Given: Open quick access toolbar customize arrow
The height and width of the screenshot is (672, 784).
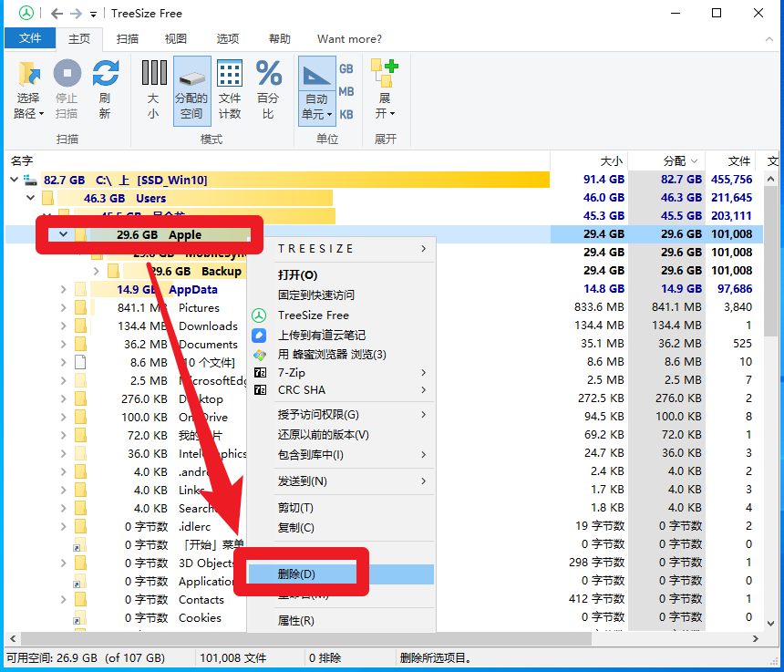Looking at the screenshot, I should tap(94, 15).
